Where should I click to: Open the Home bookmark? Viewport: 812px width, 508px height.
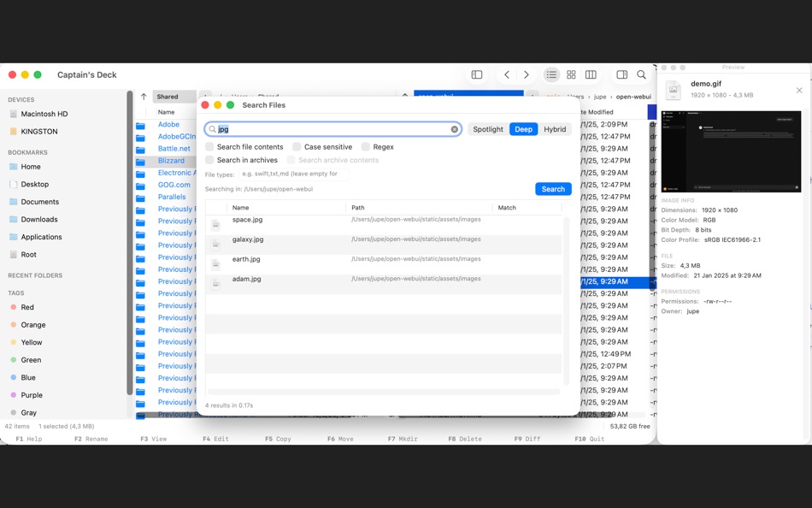25,167
